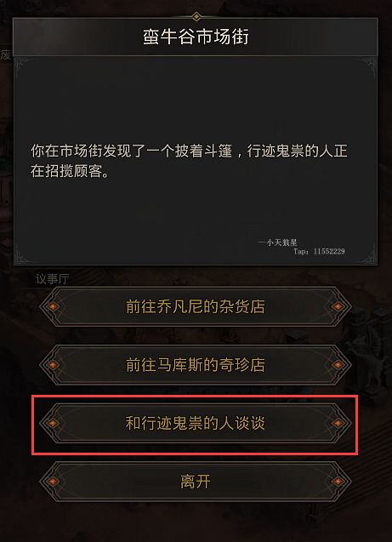Click right orange diamond on 和行迹鬼祟的人谈谈 button
Screen dimensions: 392x542
coord(338,423)
